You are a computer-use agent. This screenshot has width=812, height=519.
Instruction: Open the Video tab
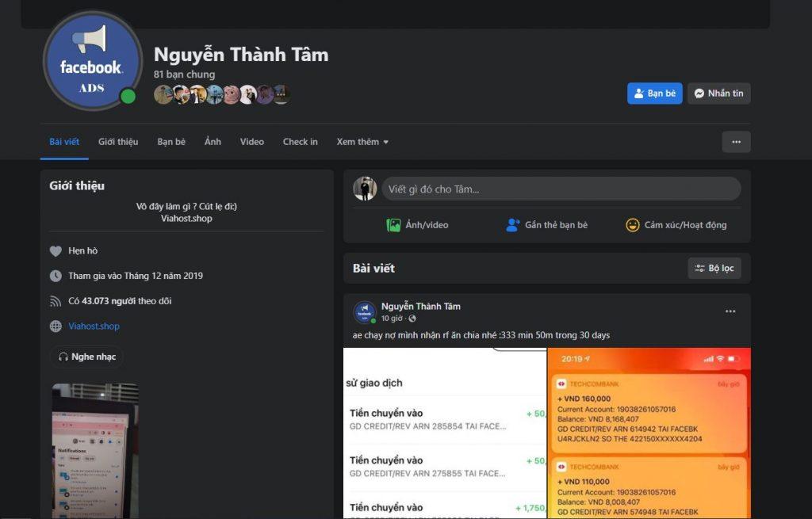[252, 142]
